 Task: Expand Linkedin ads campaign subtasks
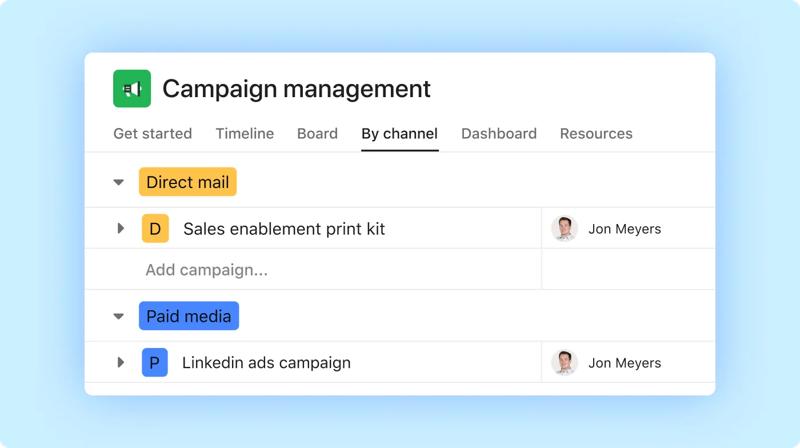click(120, 363)
